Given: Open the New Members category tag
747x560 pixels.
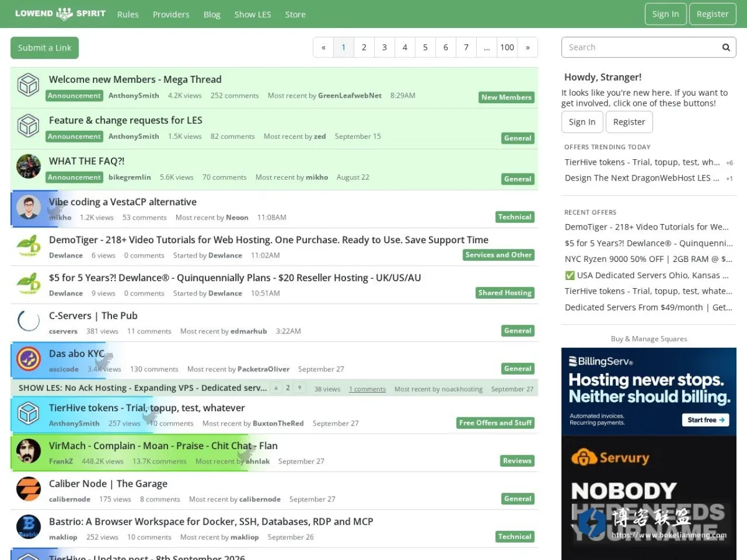Looking at the screenshot, I should click(507, 97).
